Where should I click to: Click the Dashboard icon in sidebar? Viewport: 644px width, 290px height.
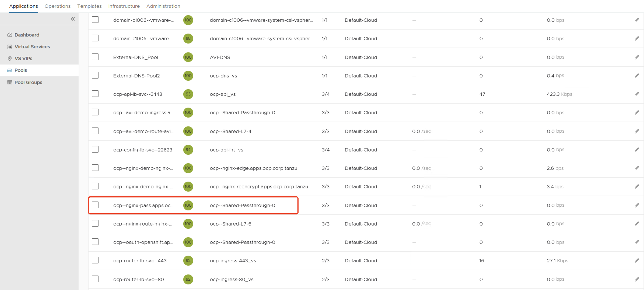(10, 35)
